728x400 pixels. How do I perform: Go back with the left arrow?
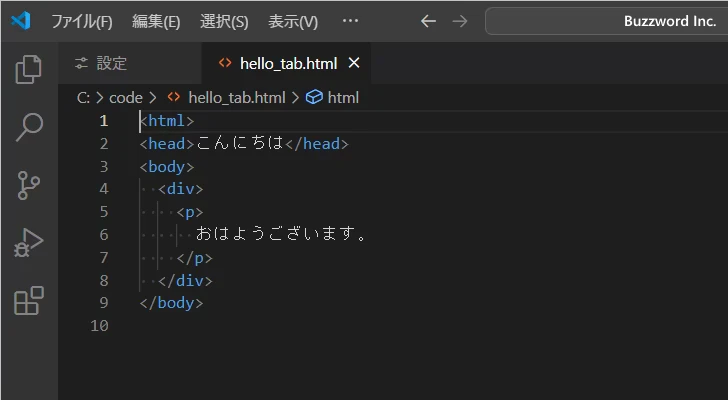tap(428, 21)
